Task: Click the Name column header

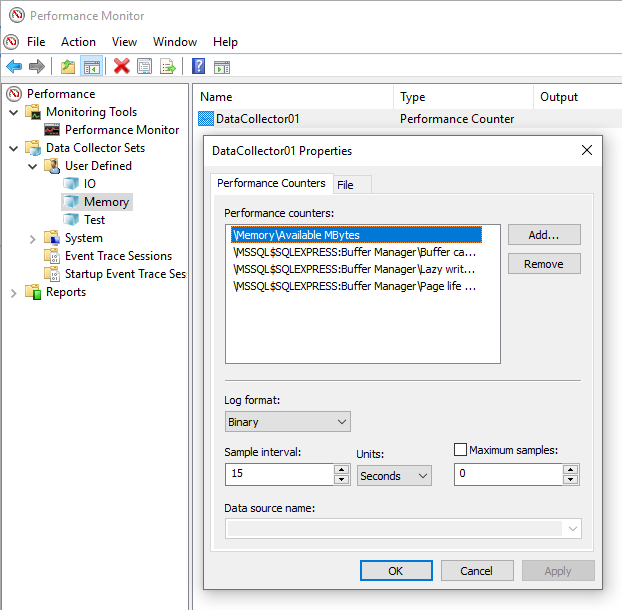Action: click(x=293, y=97)
